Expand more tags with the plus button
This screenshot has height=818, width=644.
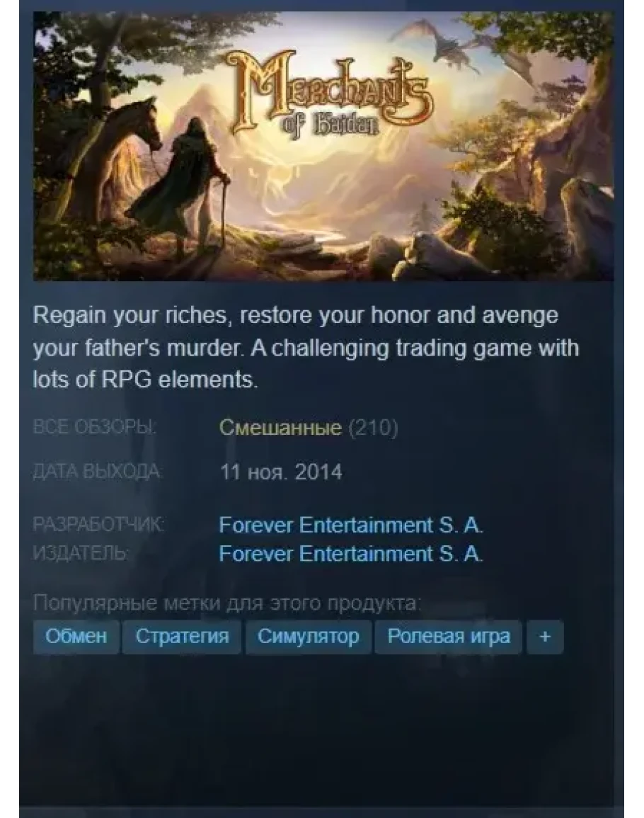coord(545,637)
